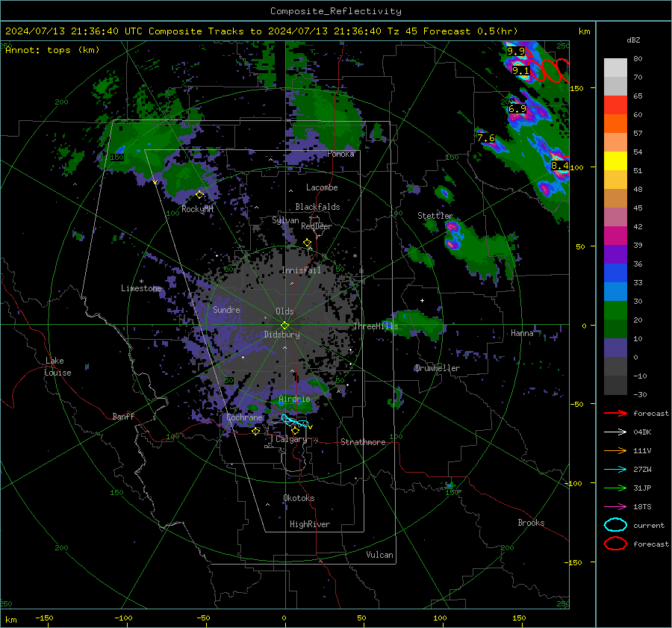Viewport: 672px width, 628px height.
Task: Click the Lake Louise label
Action: point(57,367)
